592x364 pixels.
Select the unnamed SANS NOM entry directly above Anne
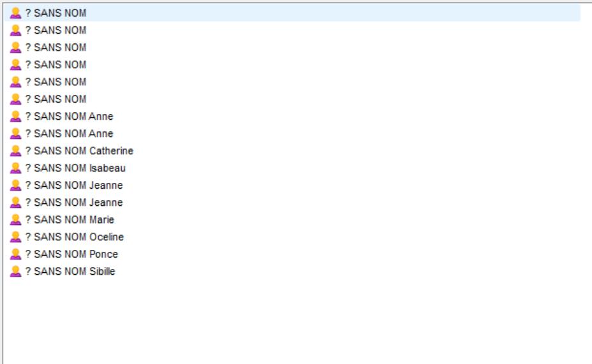pyautogui.click(x=56, y=99)
